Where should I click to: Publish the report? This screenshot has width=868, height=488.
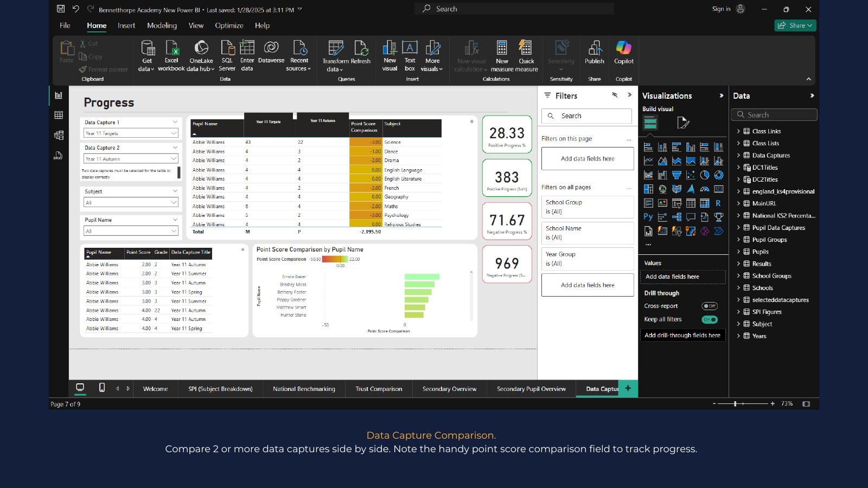point(595,52)
